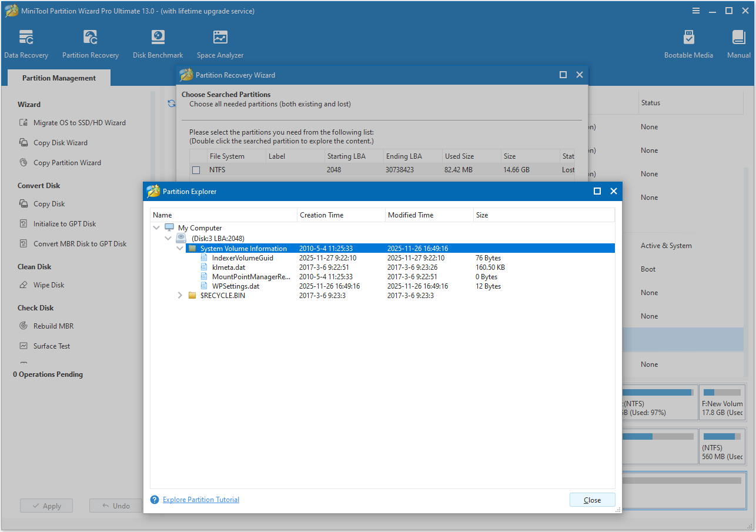The image size is (756, 532).
Task: Select the Wipe Disk option
Action: [x=49, y=285]
